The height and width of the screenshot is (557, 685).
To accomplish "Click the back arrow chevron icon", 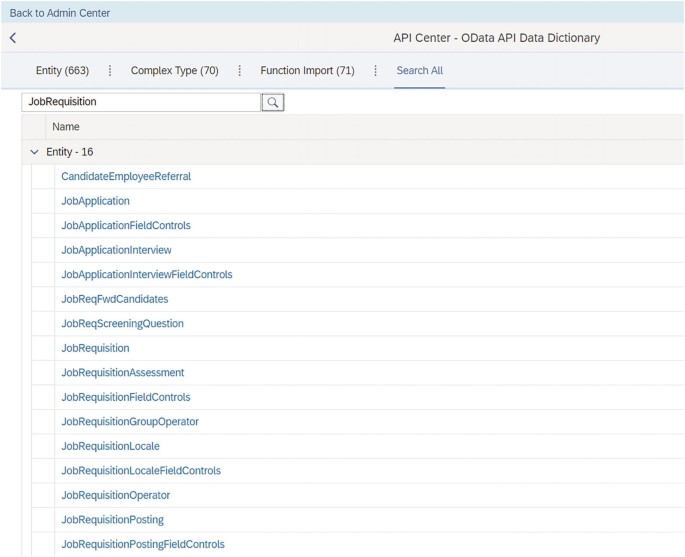I will (x=13, y=38).
